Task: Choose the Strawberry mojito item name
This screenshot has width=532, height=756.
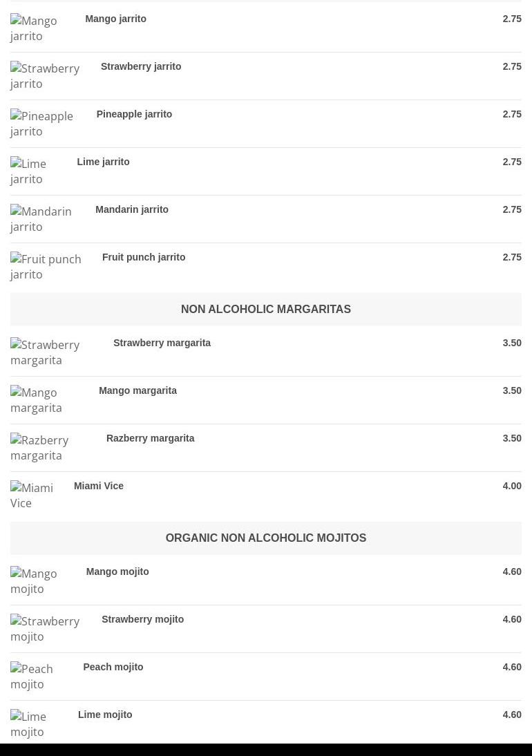Action: click(x=142, y=619)
